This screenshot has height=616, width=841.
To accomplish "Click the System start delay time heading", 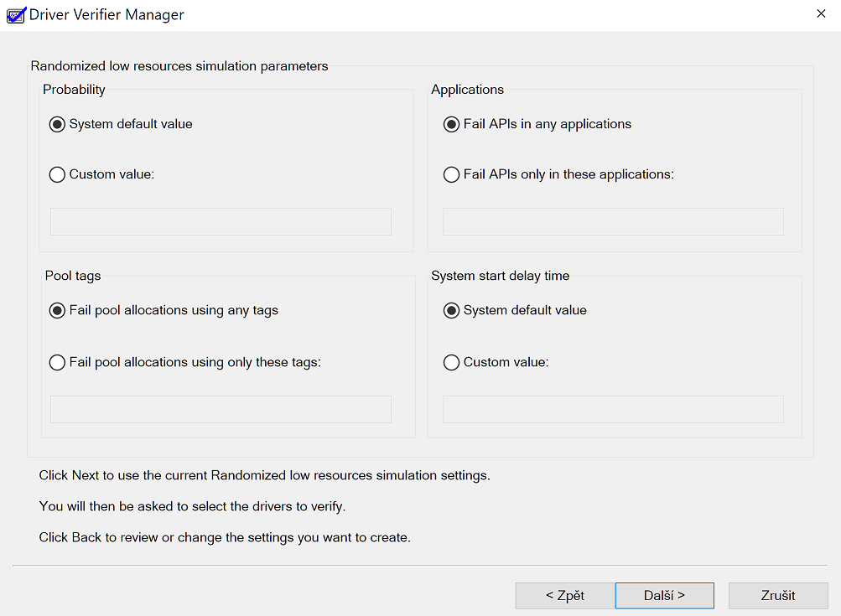I will click(500, 275).
